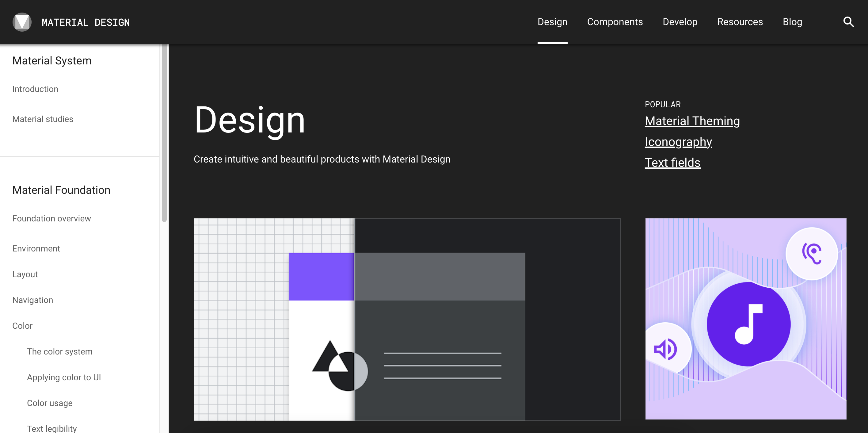The height and width of the screenshot is (433, 868).
Task: Click the triangle and circle shapes graphic
Action: click(x=340, y=366)
